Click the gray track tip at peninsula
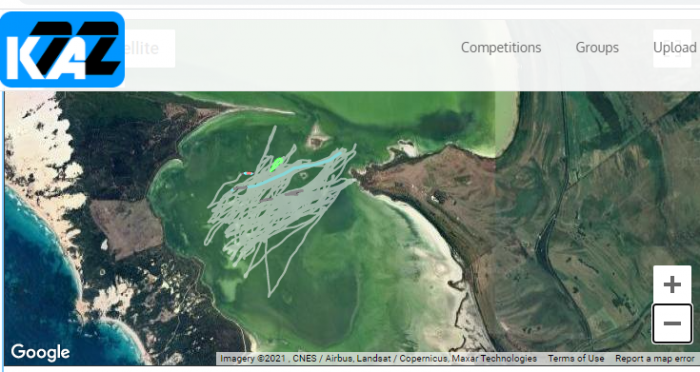Viewport: 700px width, 372px height. click(354, 181)
